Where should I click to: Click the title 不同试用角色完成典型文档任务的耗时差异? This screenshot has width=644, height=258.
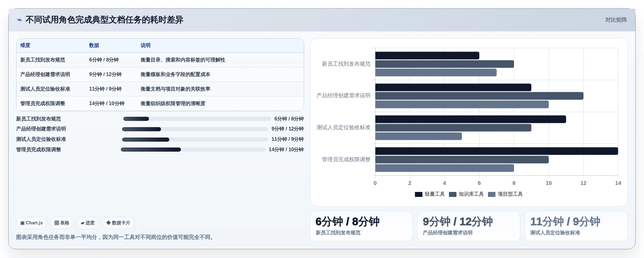point(104,20)
